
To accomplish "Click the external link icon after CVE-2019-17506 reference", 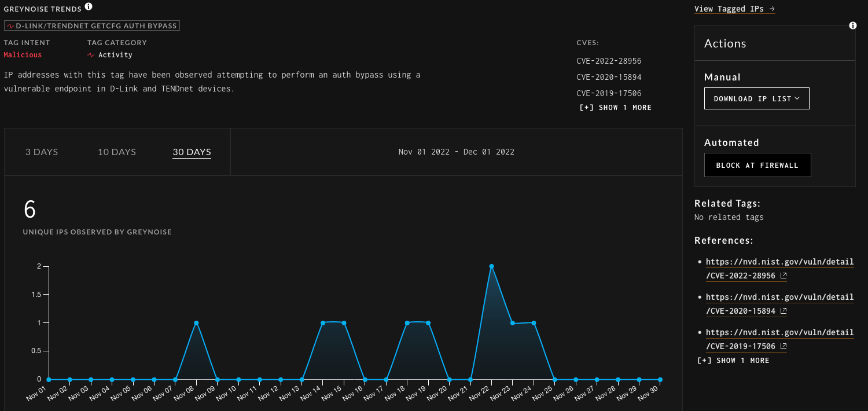I will 784,346.
